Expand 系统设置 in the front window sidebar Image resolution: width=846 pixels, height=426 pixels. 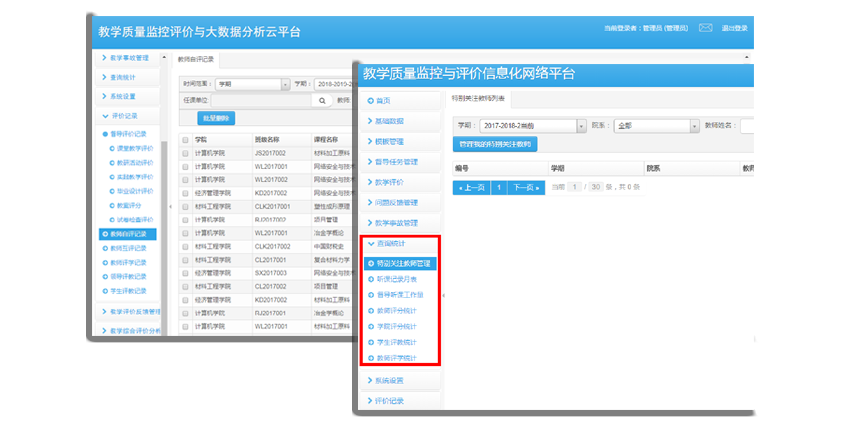click(400, 381)
